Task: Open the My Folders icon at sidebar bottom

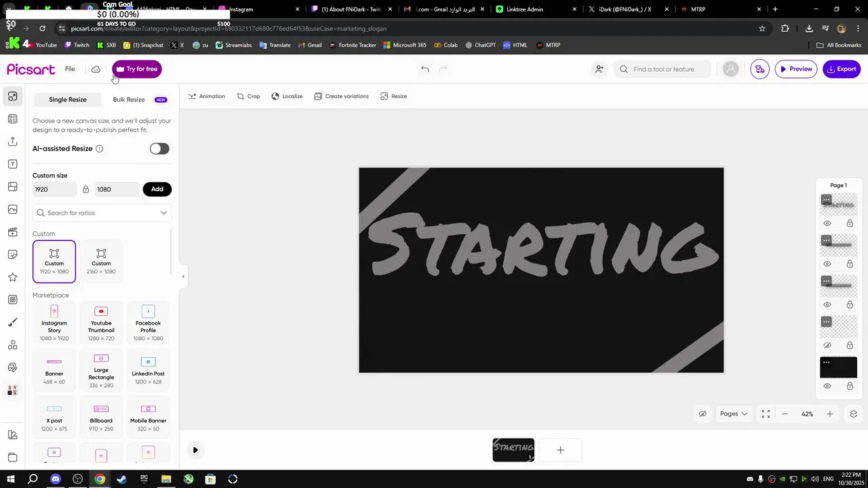Action: click(x=12, y=457)
